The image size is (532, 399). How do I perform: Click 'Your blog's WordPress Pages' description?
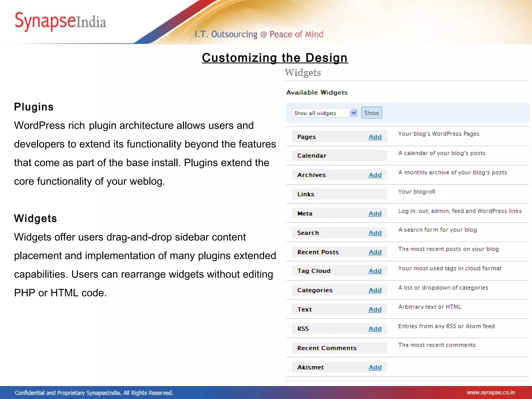tap(438, 134)
